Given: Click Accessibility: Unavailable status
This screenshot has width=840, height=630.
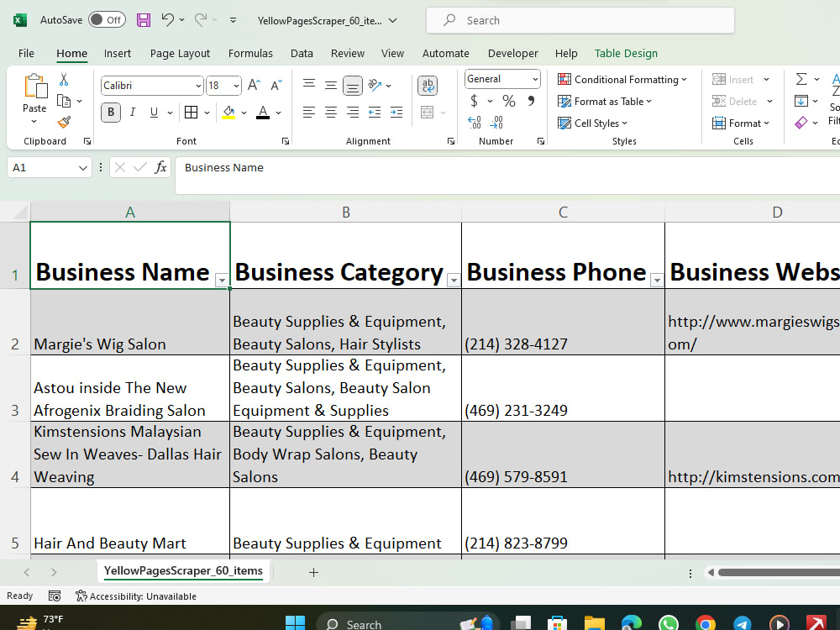Looking at the screenshot, I should [135, 596].
